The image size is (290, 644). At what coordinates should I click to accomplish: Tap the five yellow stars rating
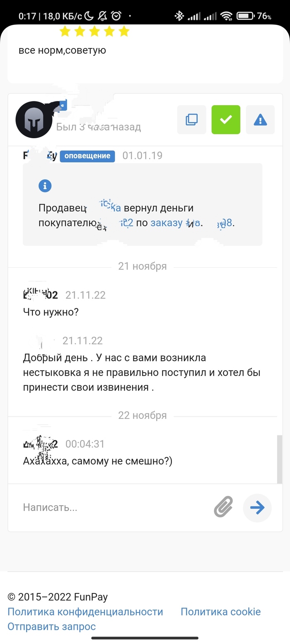click(x=94, y=31)
